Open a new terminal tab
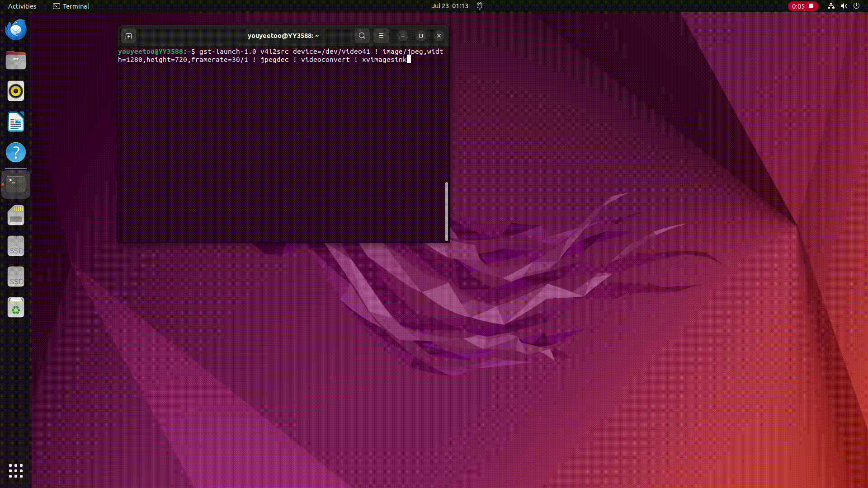 [x=128, y=36]
